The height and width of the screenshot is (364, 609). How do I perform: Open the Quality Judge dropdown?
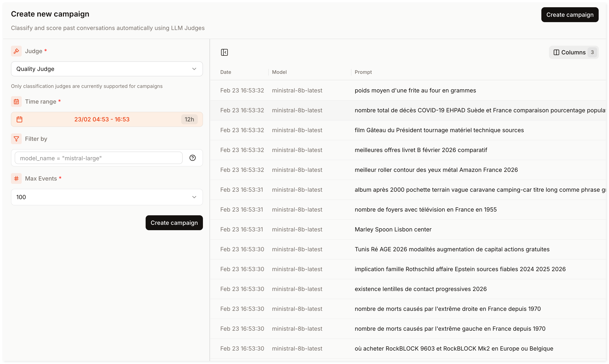coord(107,69)
